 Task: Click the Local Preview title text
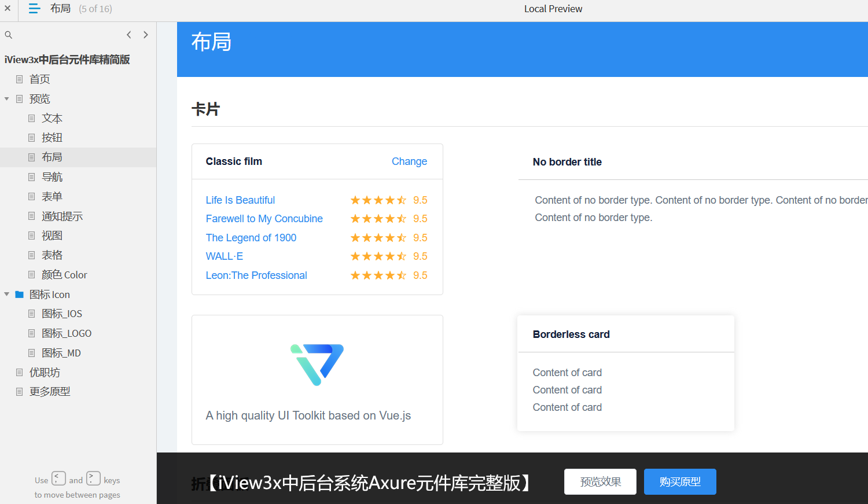click(553, 9)
